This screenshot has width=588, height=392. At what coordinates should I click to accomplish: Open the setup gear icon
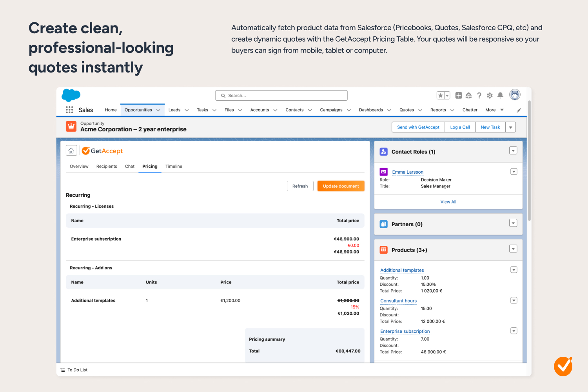[x=490, y=95]
